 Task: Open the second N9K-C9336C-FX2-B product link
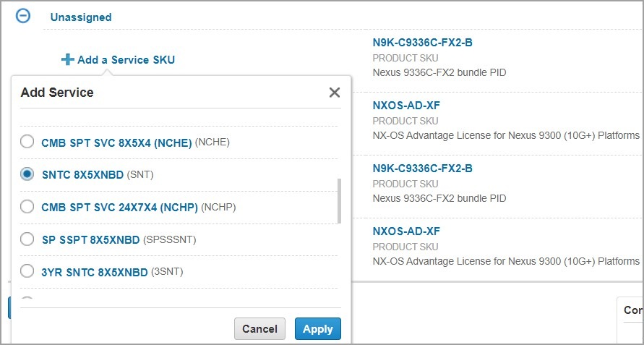[x=422, y=169]
